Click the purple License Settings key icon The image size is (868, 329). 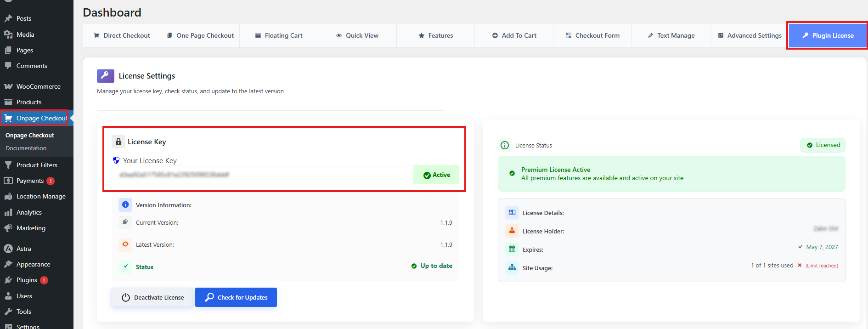106,76
